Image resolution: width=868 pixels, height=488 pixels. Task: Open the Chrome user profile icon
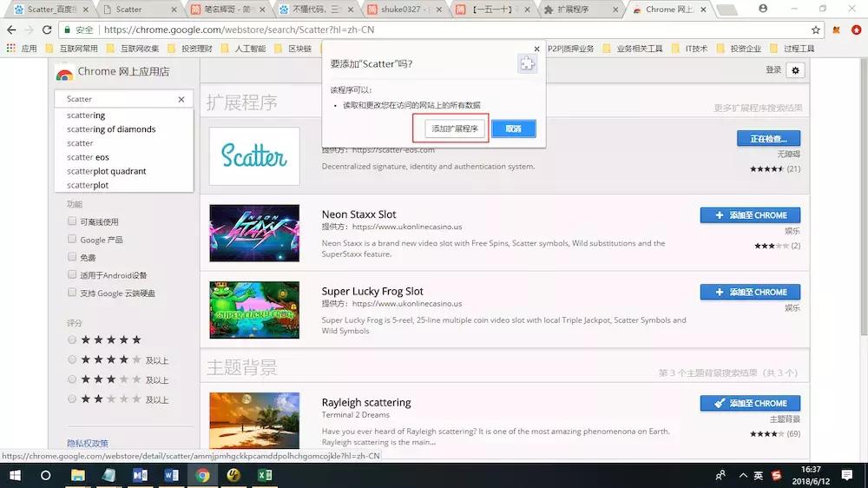(x=763, y=9)
